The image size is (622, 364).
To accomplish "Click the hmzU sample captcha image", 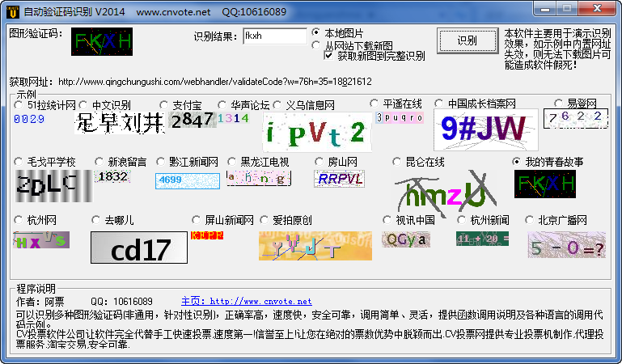I will click(x=445, y=192).
